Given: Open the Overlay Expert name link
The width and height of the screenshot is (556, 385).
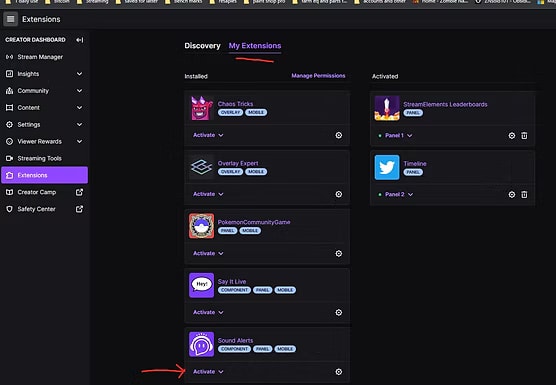Looking at the screenshot, I should click(238, 163).
